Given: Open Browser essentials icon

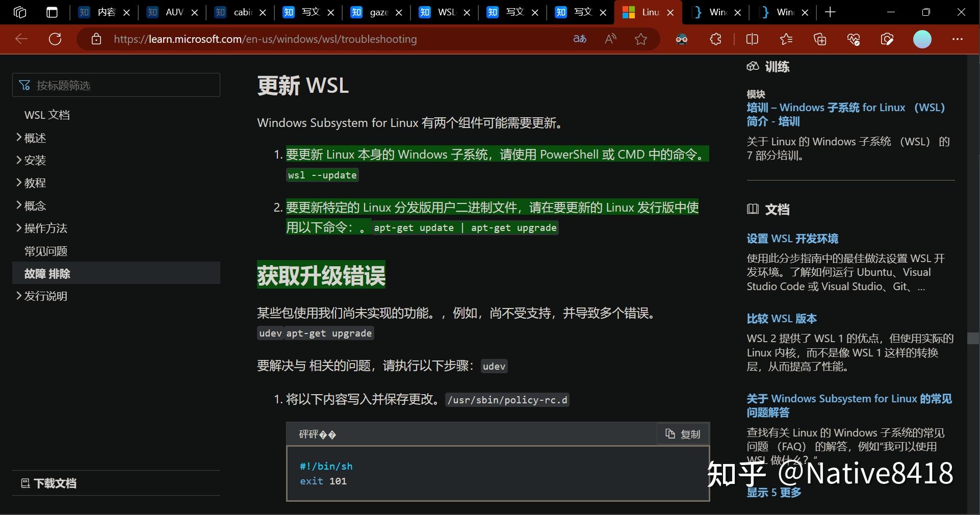Looking at the screenshot, I should pyautogui.click(x=854, y=39).
